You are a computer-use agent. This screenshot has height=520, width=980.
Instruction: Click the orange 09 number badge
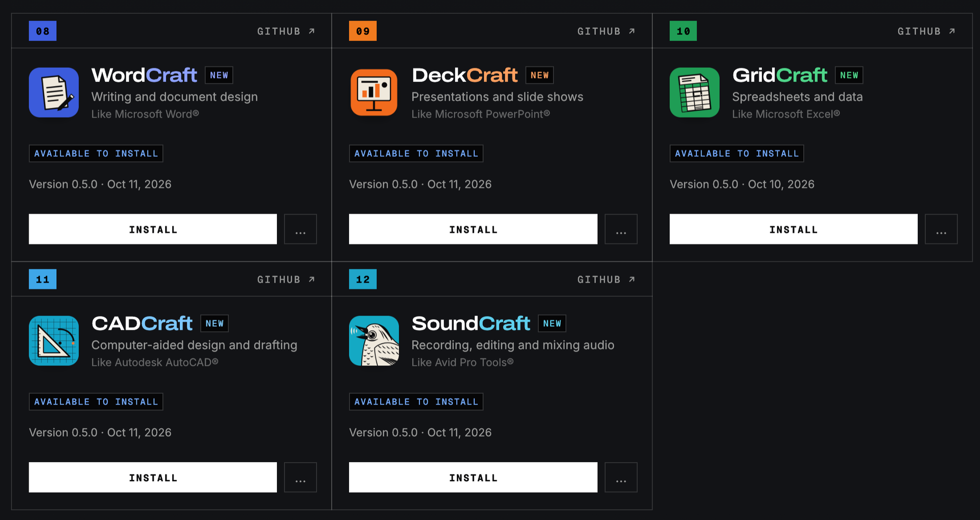pyautogui.click(x=363, y=31)
